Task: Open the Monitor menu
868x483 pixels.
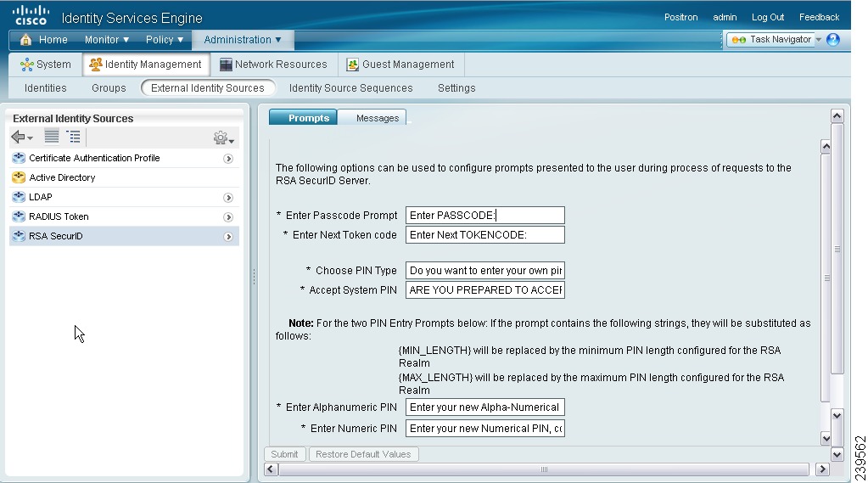Action: tap(106, 40)
